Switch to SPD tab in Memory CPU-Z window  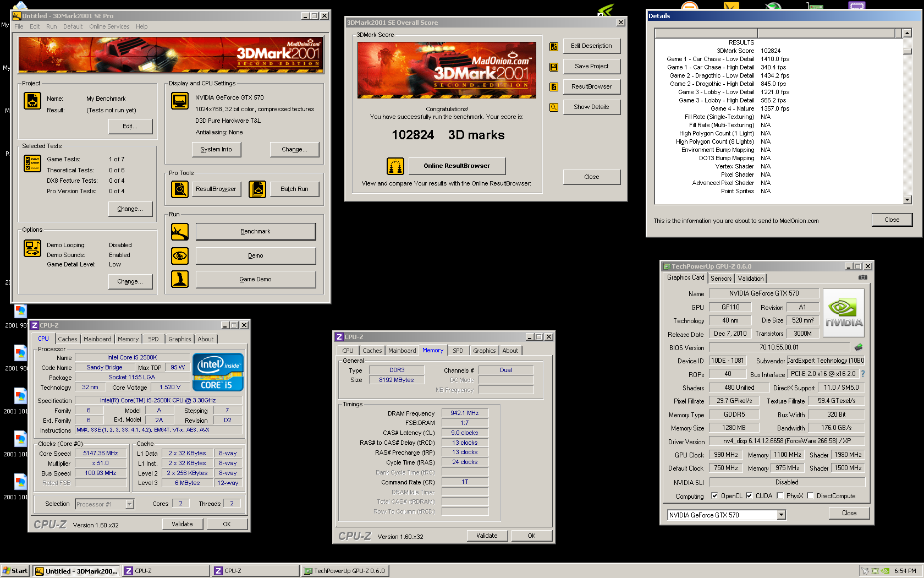[458, 351]
